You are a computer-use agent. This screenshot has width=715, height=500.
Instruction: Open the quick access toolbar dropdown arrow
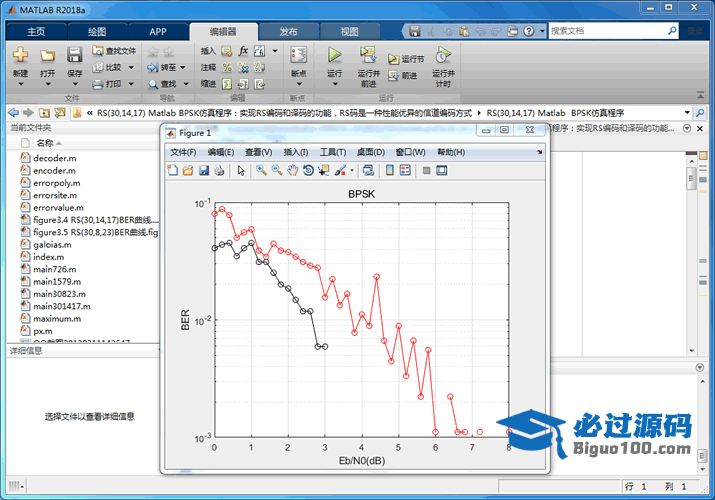[x=542, y=31]
